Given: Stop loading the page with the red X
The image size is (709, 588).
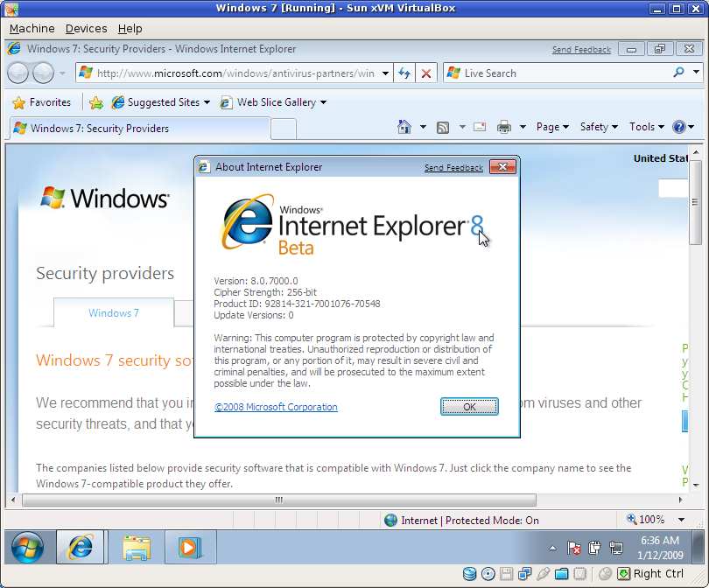Looking at the screenshot, I should [x=426, y=73].
